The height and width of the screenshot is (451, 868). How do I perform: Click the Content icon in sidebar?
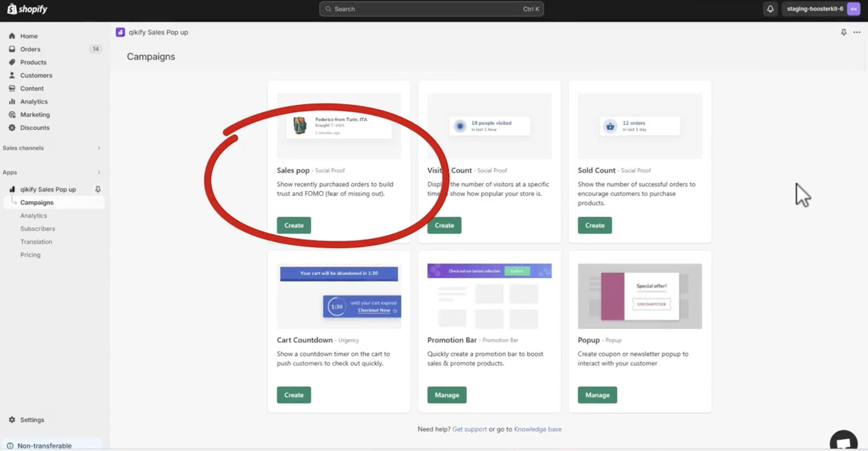[12, 88]
